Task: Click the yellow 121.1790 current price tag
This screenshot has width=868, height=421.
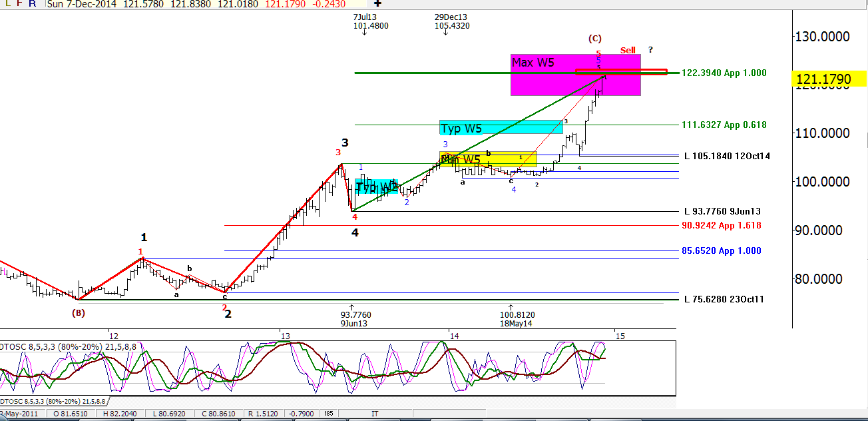Action: pyautogui.click(x=828, y=79)
